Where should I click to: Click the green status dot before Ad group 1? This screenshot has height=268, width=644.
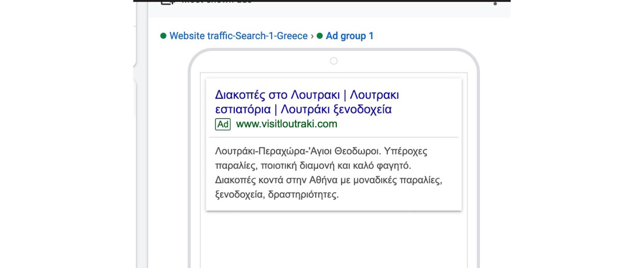[x=320, y=36]
